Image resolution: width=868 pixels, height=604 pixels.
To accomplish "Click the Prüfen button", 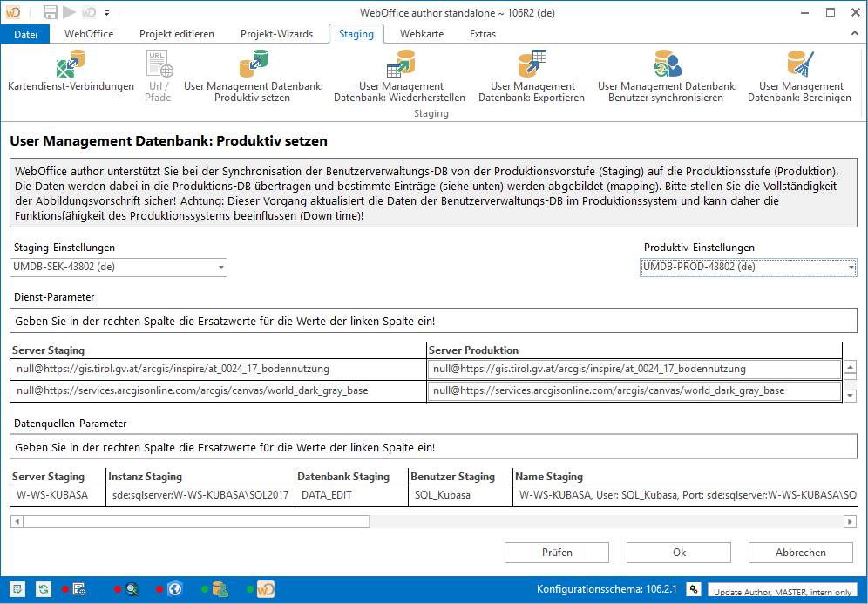I will pyautogui.click(x=556, y=552).
